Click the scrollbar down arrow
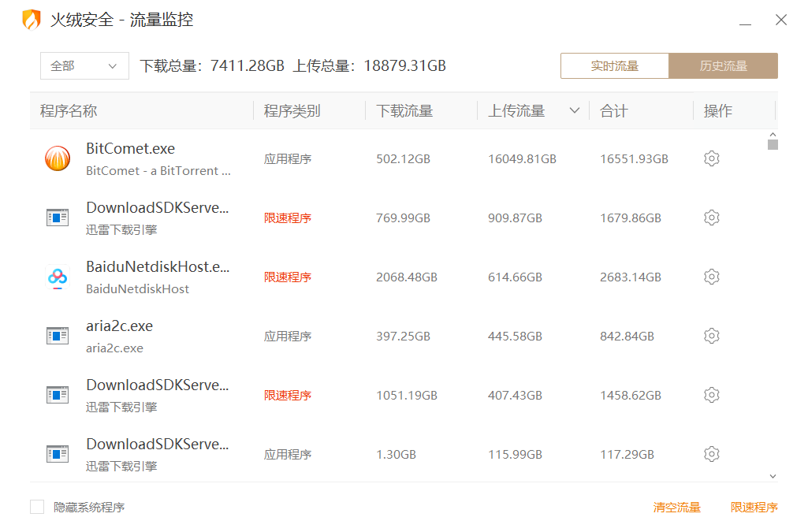The width and height of the screenshot is (808, 532). (x=773, y=476)
